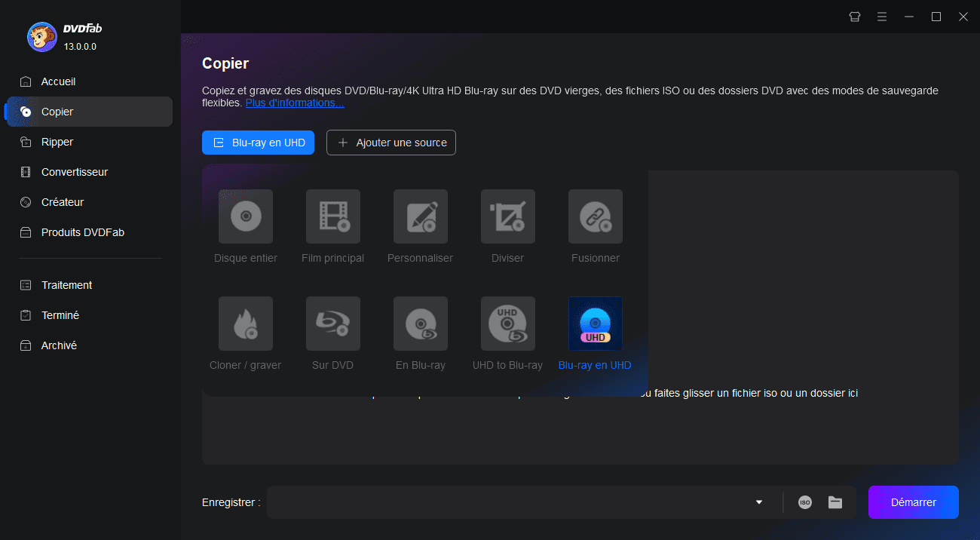Choose the Fusionner mode icon

tap(596, 216)
